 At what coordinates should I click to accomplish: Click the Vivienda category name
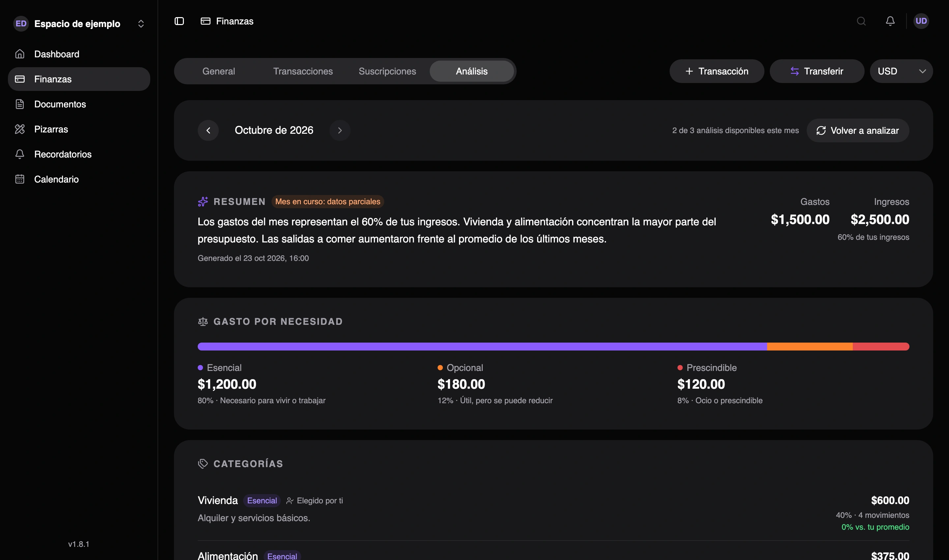[x=218, y=500]
